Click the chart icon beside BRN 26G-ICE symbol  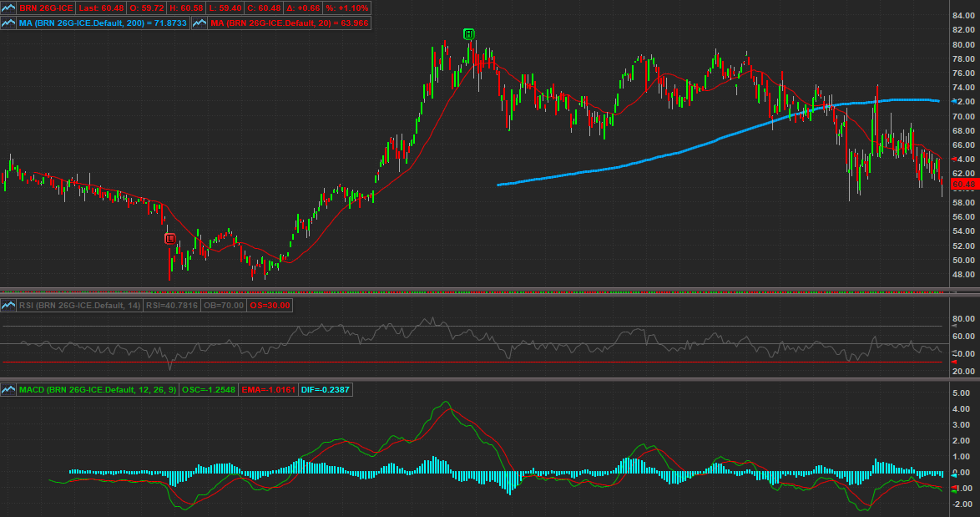(x=8, y=8)
